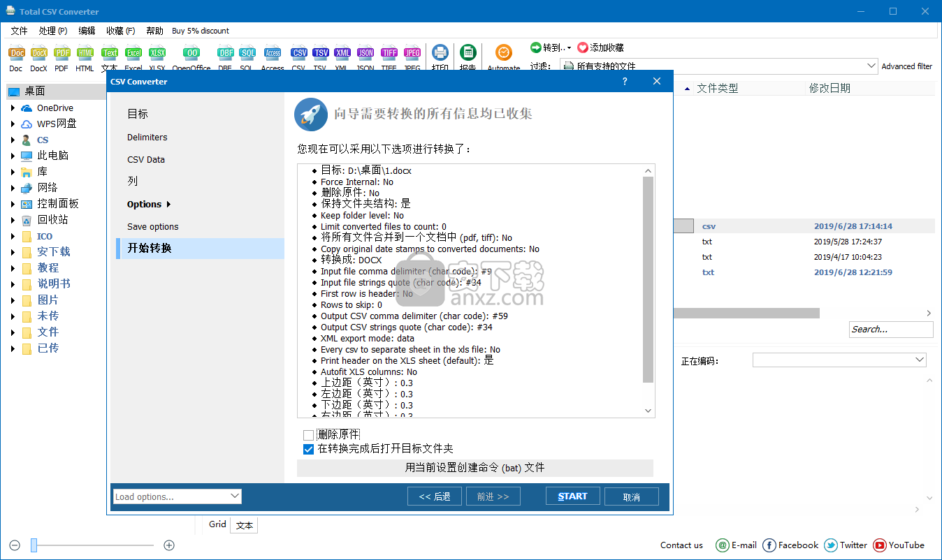Image resolution: width=942 pixels, height=560 pixels.
Task: Click the Buy 5% discount link
Action: coord(201,31)
